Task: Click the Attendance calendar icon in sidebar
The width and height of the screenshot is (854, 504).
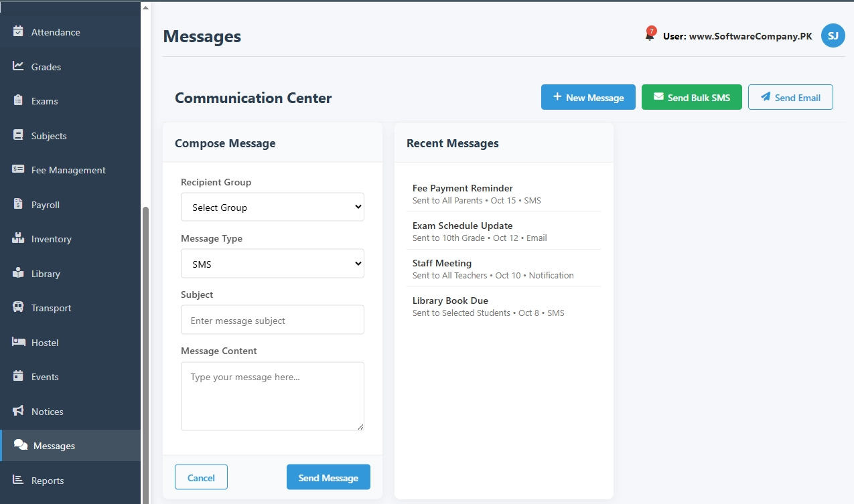Action: 18,32
